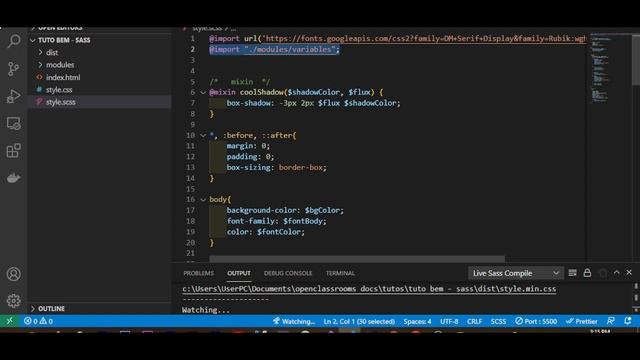The image size is (640, 360).
Task: Open the Docker view
Action: click(13, 178)
